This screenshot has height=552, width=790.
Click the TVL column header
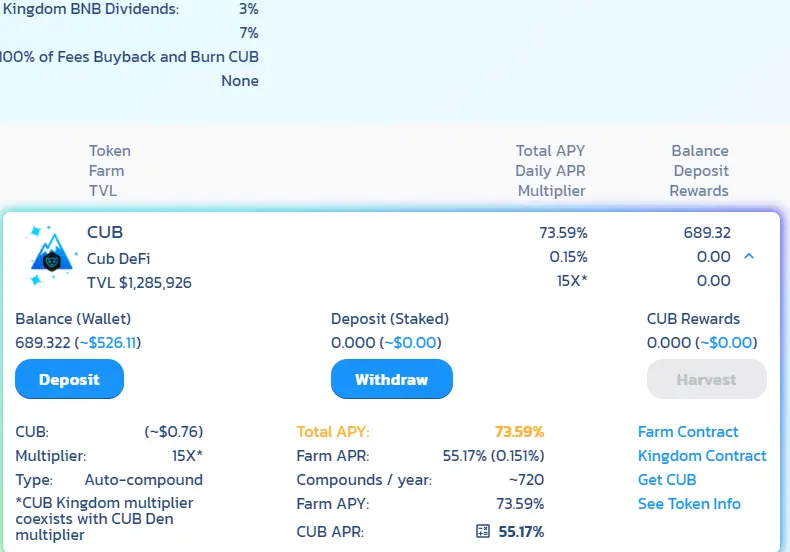coord(103,191)
